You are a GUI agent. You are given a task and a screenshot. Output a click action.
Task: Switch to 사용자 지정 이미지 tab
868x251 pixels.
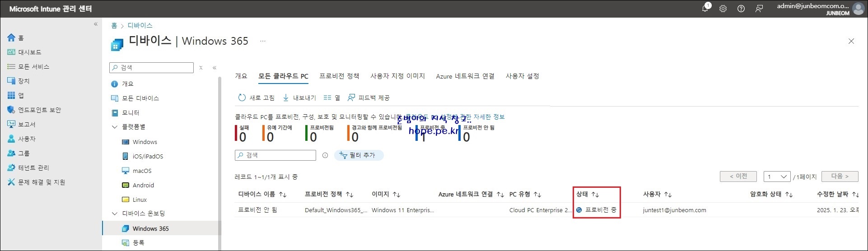coord(397,76)
